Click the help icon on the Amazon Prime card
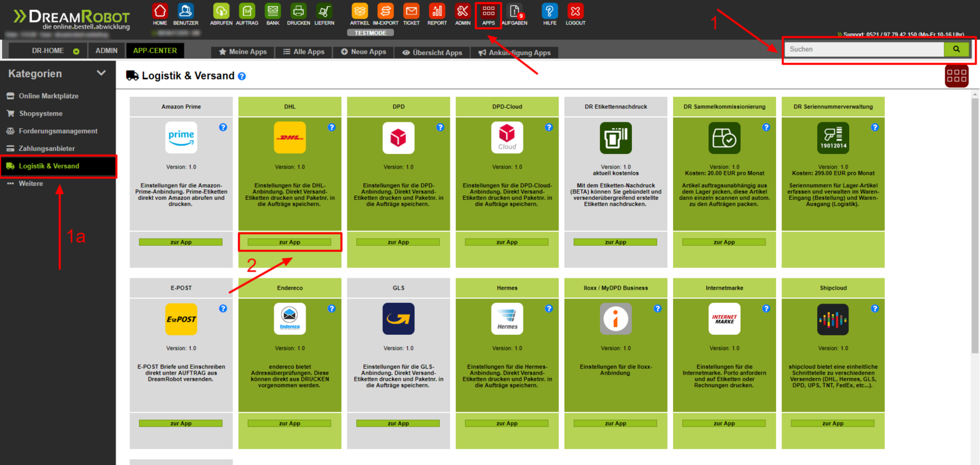The width and height of the screenshot is (980, 465). tap(223, 127)
